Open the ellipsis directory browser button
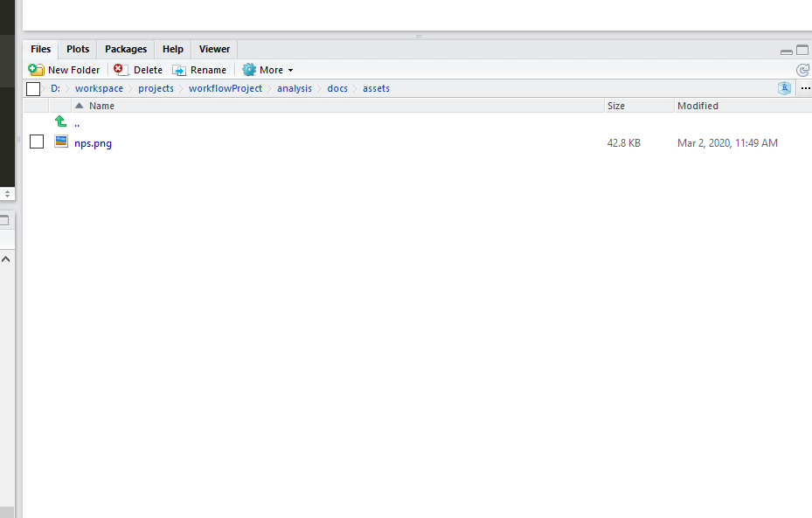812x518 pixels. click(x=805, y=88)
